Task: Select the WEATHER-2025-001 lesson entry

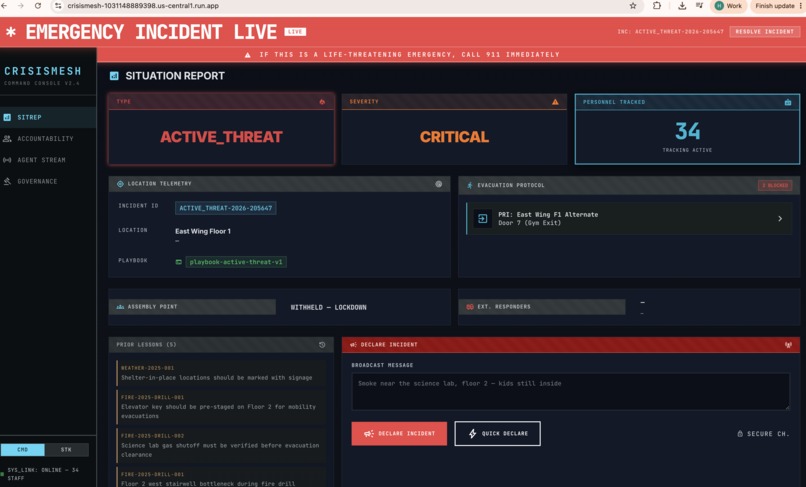Action: click(x=221, y=373)
